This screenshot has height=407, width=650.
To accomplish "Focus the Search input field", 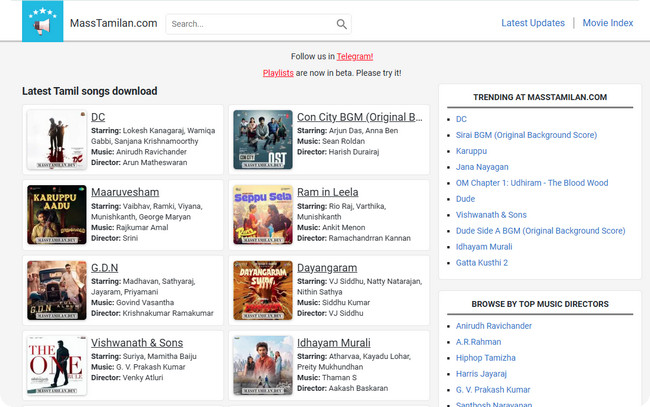I will (x=259, y=24).
